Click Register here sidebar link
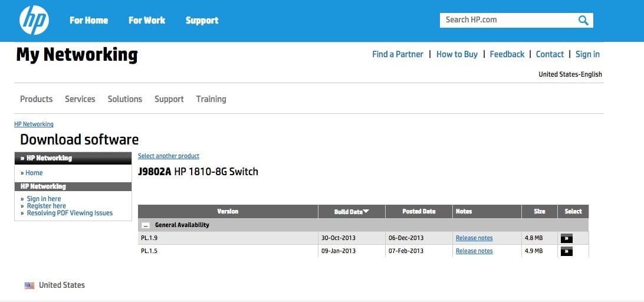This screenshot has width=644, height=302. pyautogui.click(x=47, y=206)
